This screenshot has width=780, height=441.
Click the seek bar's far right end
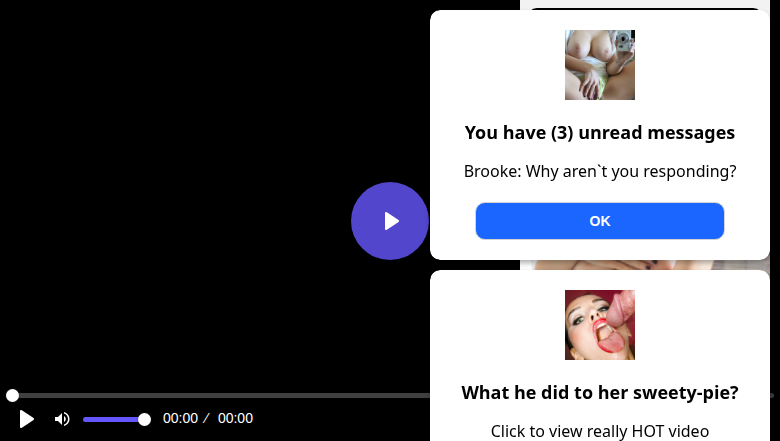pos(772,396)
